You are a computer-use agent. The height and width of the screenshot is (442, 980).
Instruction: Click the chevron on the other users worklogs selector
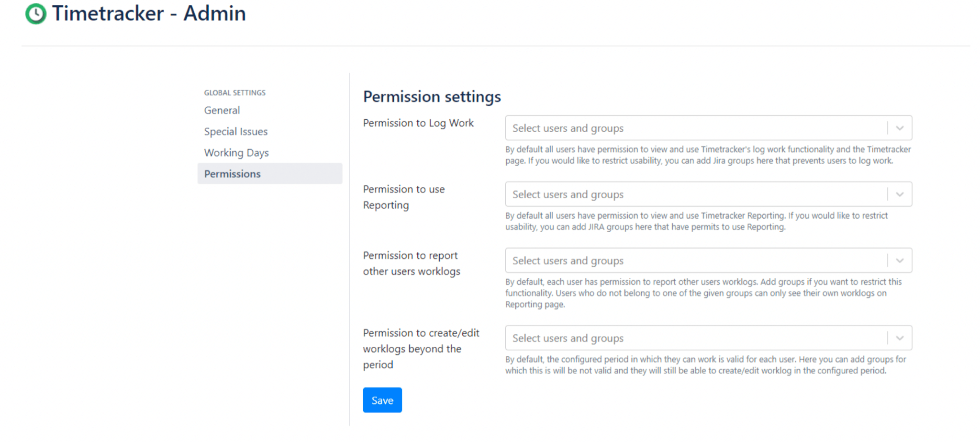(x=900, y=260)
